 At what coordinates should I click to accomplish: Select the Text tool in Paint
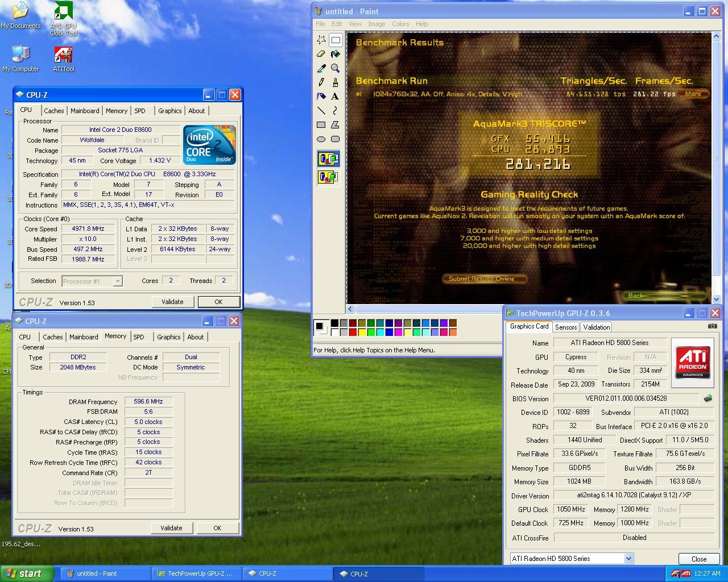click(336, 97)
